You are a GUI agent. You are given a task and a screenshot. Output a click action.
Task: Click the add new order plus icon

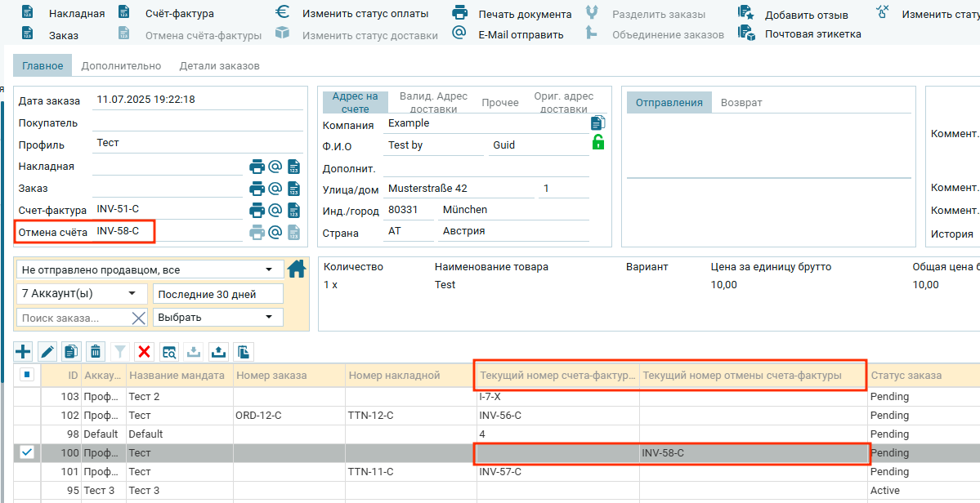tap(24, 352)
